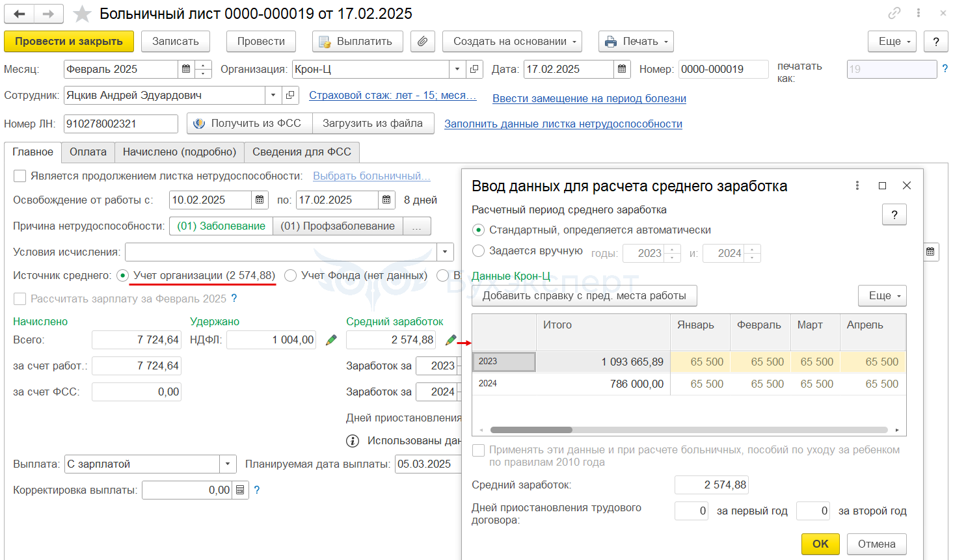The height and width of the screenshot is (560, 953).
Task: Click the Записать button
Action: (x=176, y=42)
